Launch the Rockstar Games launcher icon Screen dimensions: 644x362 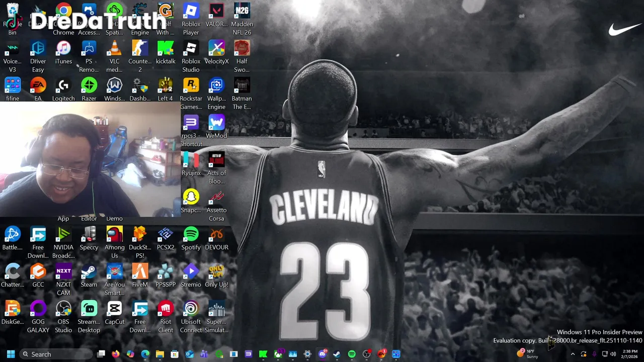191,94
